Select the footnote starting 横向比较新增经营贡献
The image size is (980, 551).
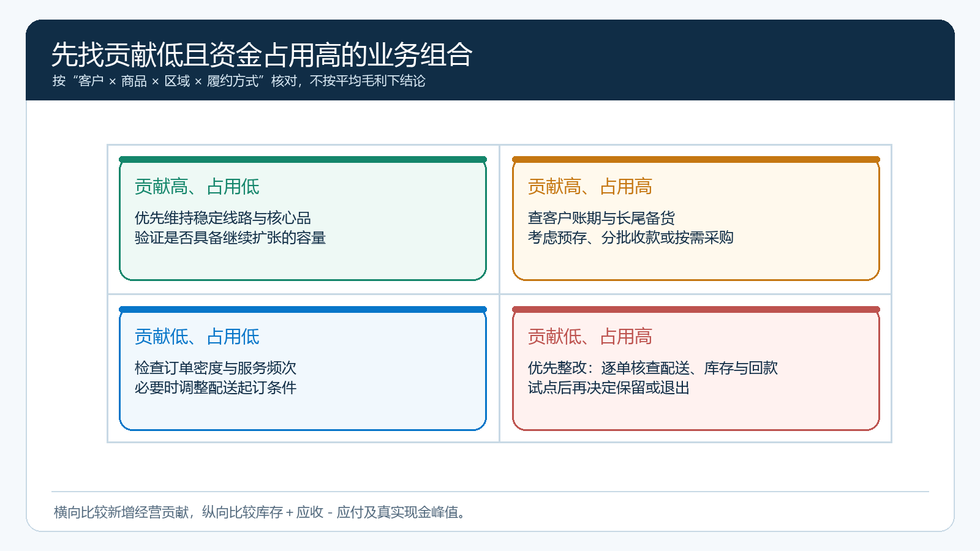pos(260,512)
